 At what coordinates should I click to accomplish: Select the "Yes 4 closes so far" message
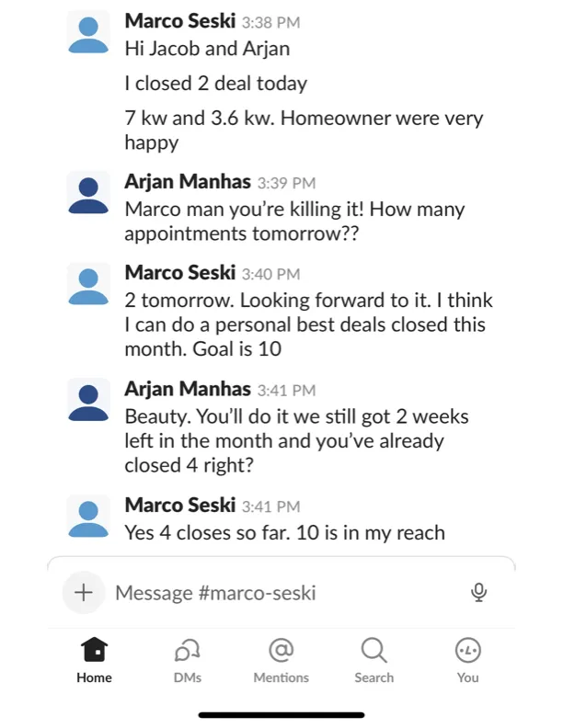285,532
